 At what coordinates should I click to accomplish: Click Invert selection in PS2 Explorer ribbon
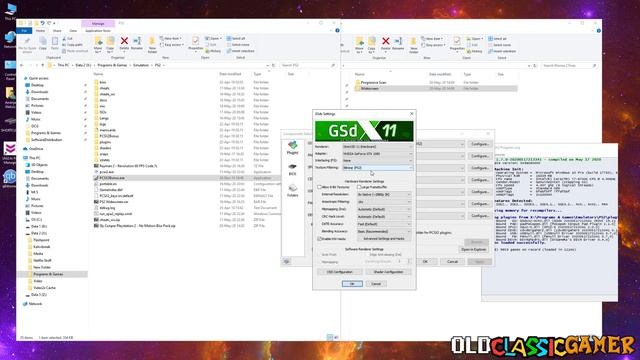click(240, 51)
